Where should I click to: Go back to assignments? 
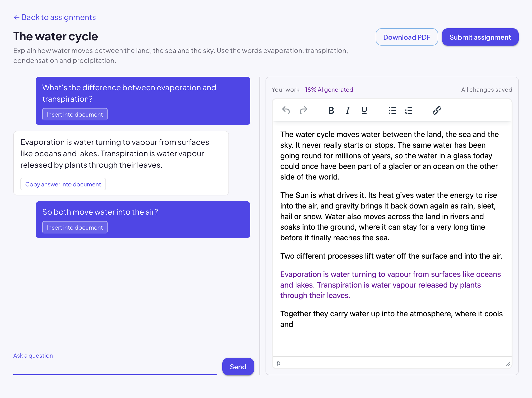55,17
